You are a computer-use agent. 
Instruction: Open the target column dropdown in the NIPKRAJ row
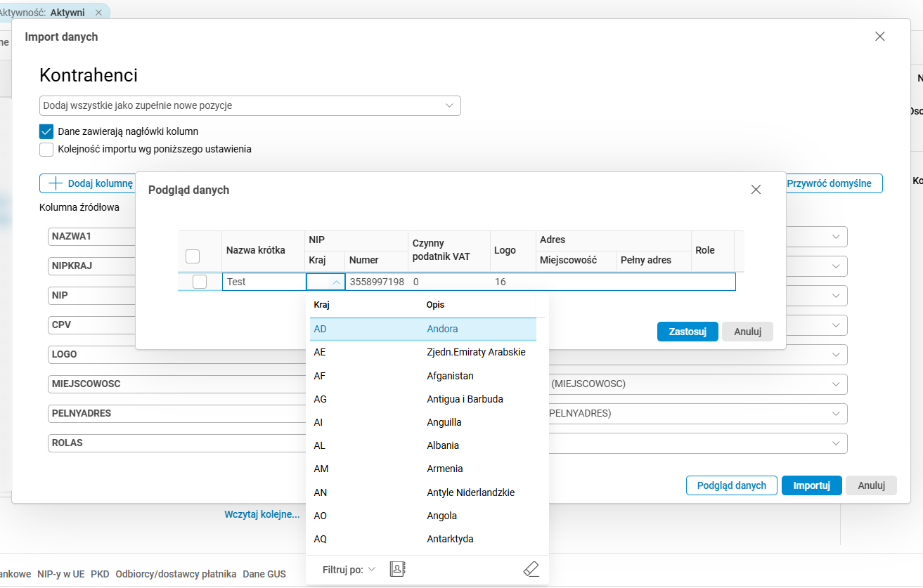click(x=836, y=266)
